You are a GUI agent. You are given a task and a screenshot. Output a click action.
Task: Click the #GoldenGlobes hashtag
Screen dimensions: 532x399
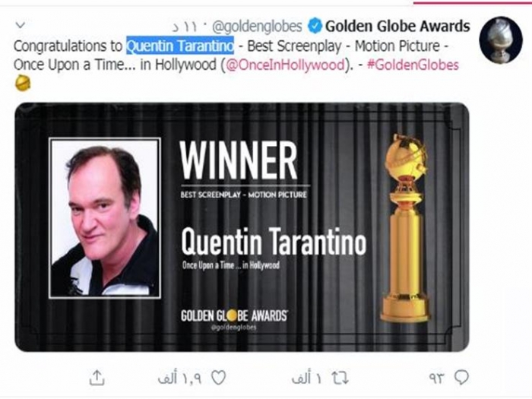412,65
